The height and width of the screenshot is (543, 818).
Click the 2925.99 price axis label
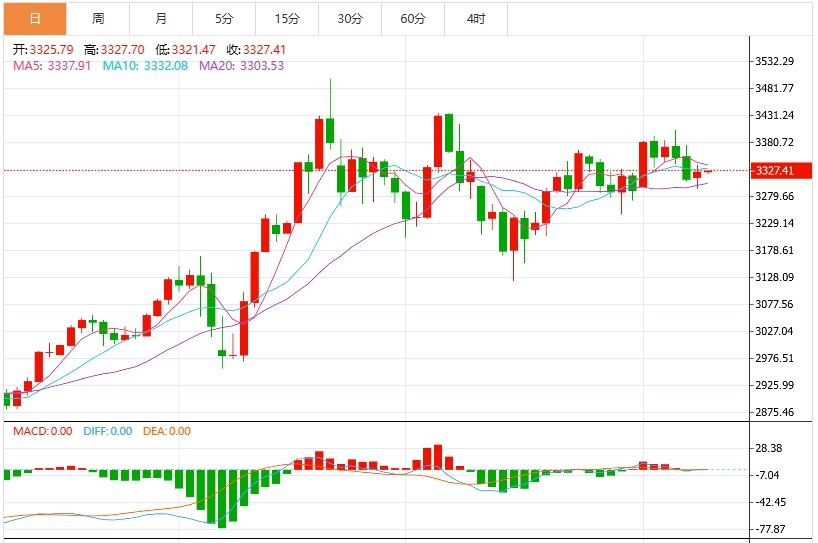775,385
